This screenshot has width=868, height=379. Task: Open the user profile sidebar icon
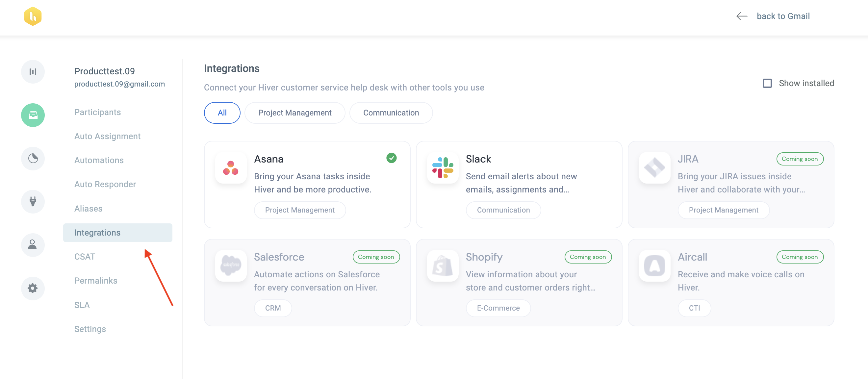click(33, 245)
